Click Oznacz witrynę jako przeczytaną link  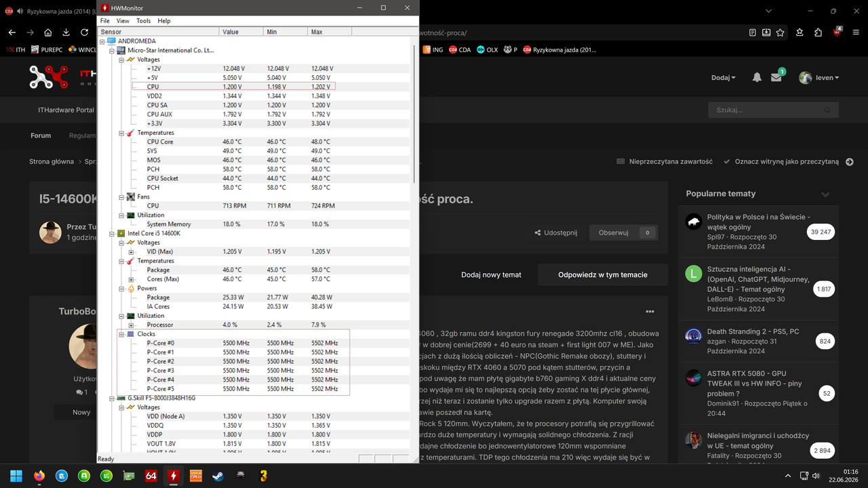pyautogui.click(x=781, y=162)
